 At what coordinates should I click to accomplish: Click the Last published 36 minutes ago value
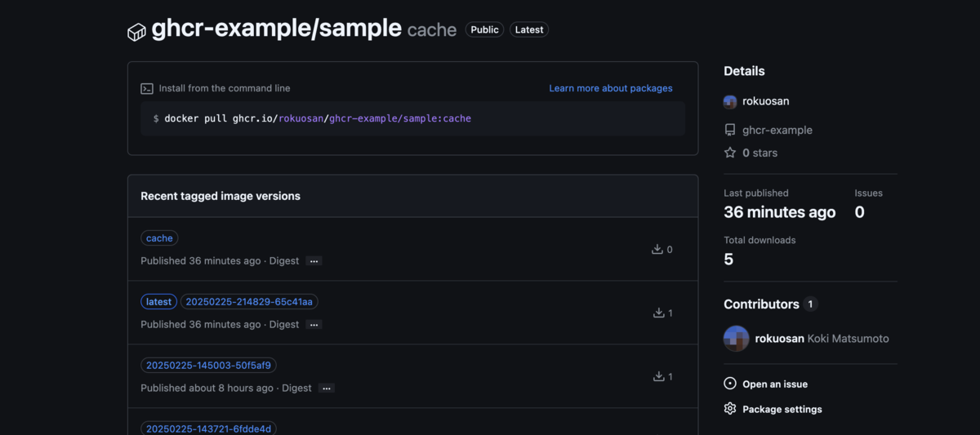click(x=779, y=212)
